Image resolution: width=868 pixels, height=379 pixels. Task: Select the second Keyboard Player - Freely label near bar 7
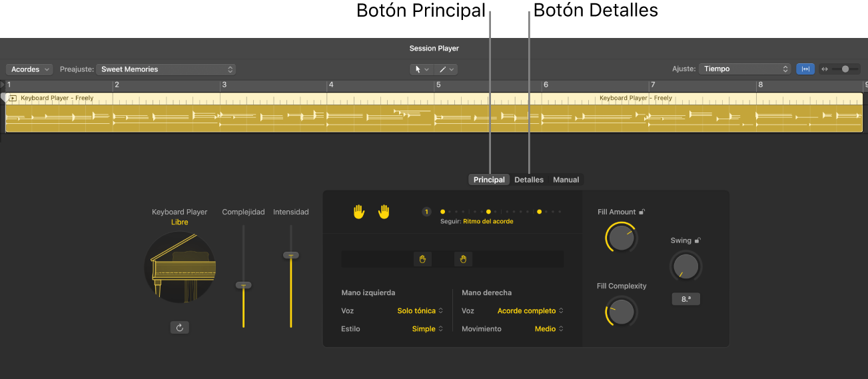coord(636,98)
